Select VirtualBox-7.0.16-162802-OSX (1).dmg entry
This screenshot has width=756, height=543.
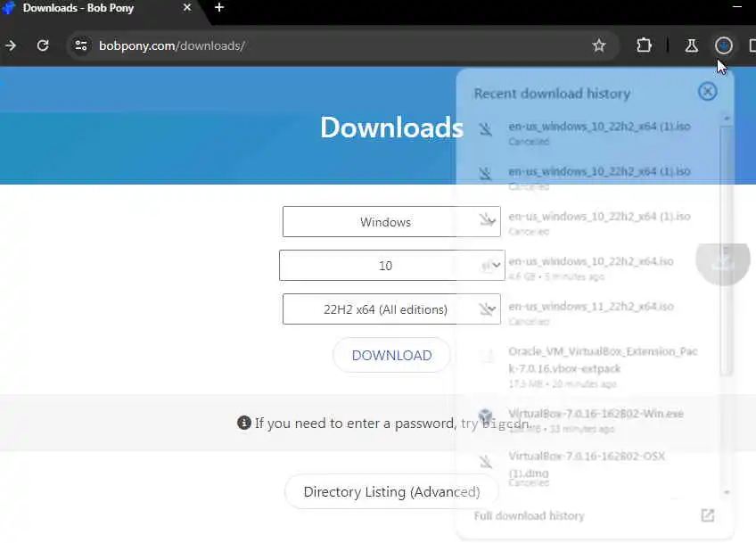pos(590,468)
